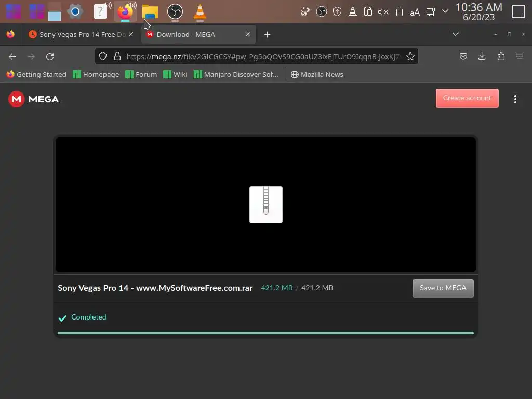Open the Firefox downloads panel
Image resolution: width=532 pixels, height=399 pixels.
point(482,56)
